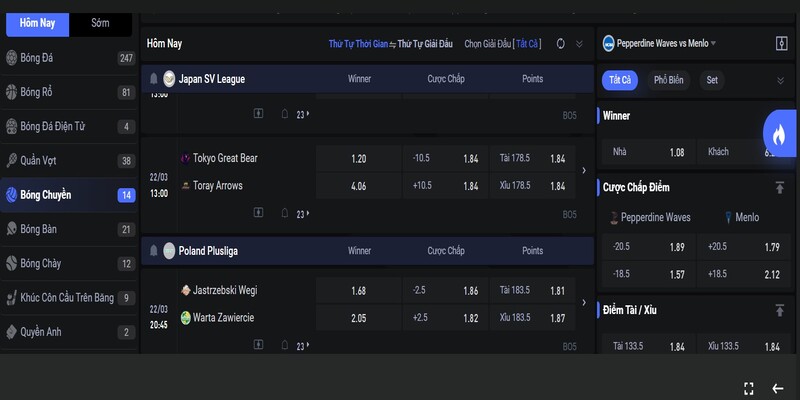Toggle alert bell under Toray Arrows match
The height and width of the screenshot is (400, 800).
pos(285,214)
